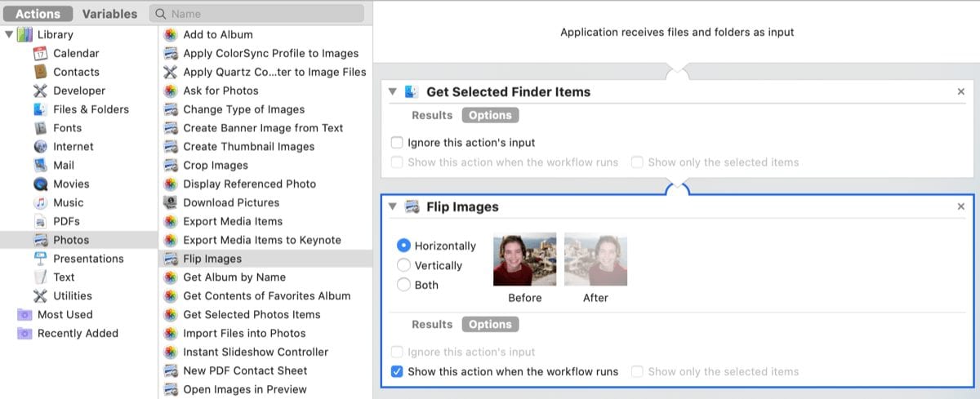Image resolution: width=980 pixels, height=399 pixels.
Task: Select the Both flip option
Action: [403, 285]
